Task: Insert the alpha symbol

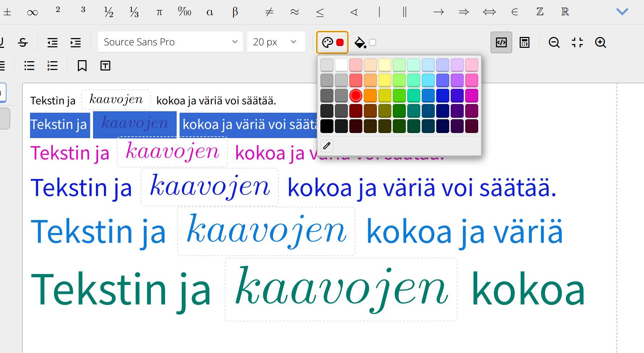Action: click(x=210, y=12)
